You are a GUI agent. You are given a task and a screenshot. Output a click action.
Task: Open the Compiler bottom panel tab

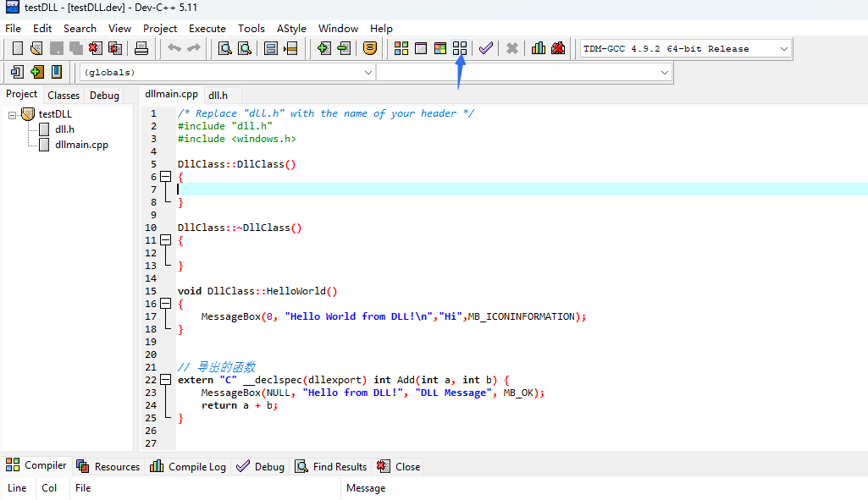(x=36, y=465)
